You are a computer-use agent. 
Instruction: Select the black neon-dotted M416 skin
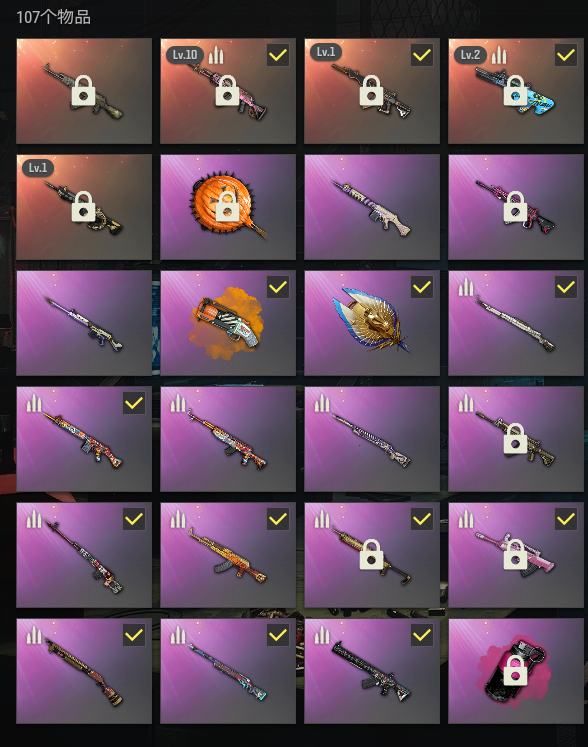pos(372,671)
